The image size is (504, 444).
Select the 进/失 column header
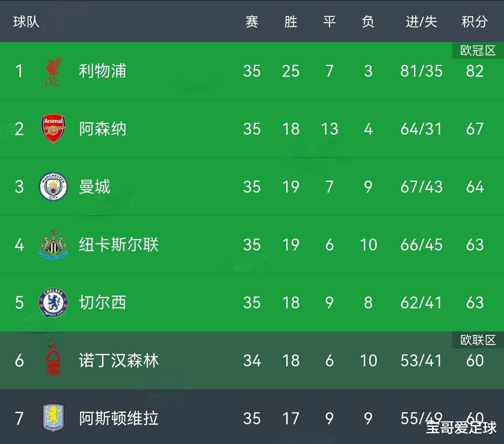pos(421,22)
